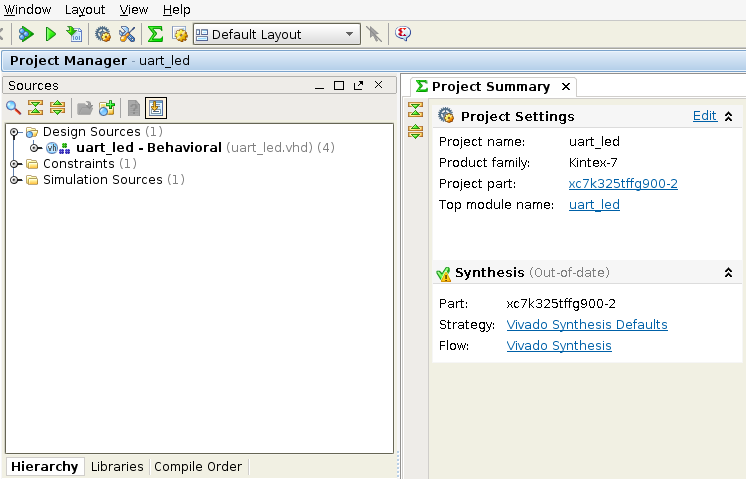
Task: Click the Kintex-7 product family value
Action: (x=593, y=163)
